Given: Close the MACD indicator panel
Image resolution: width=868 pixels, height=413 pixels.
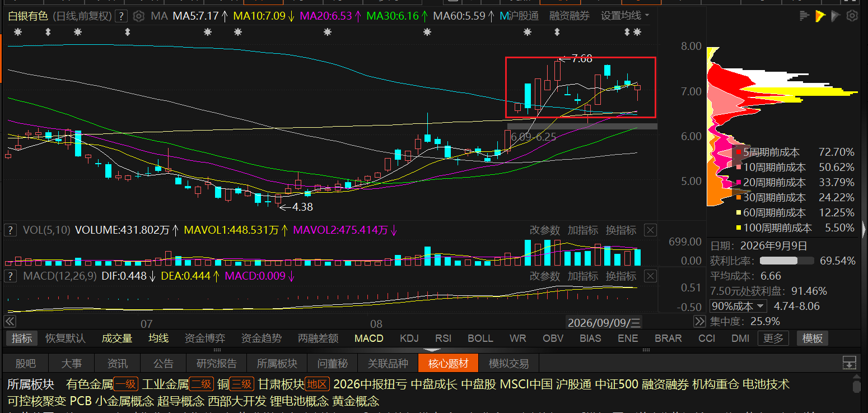Looking at the screenshot, I should (650, 276).
